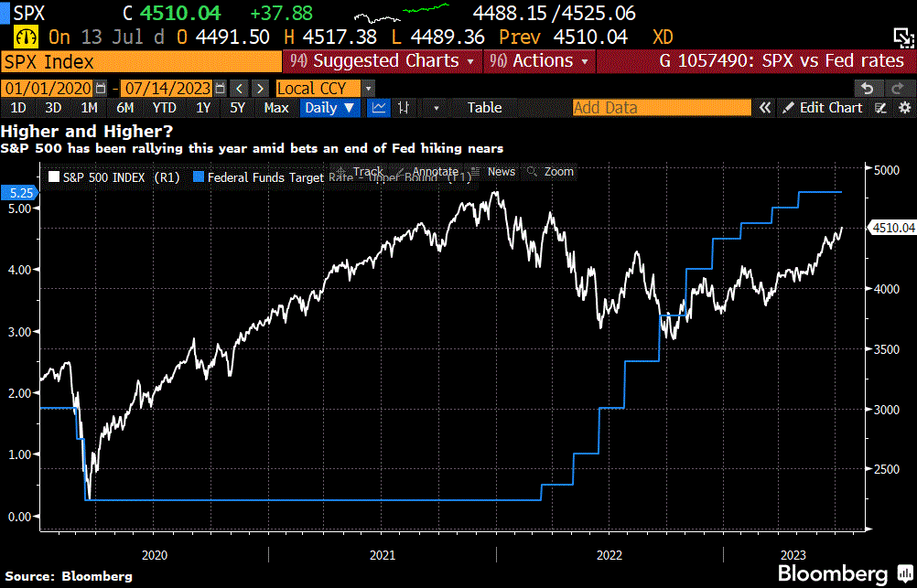Viewport: 917px width, 588px height.
Task: Click the 2023 label on the time axis
Action: click(793, 555)
